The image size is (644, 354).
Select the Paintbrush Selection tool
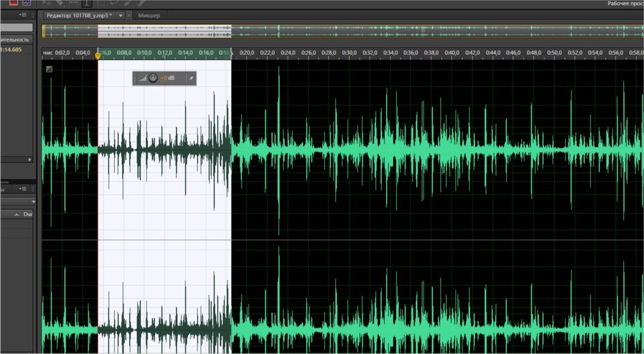coord(128,3)
